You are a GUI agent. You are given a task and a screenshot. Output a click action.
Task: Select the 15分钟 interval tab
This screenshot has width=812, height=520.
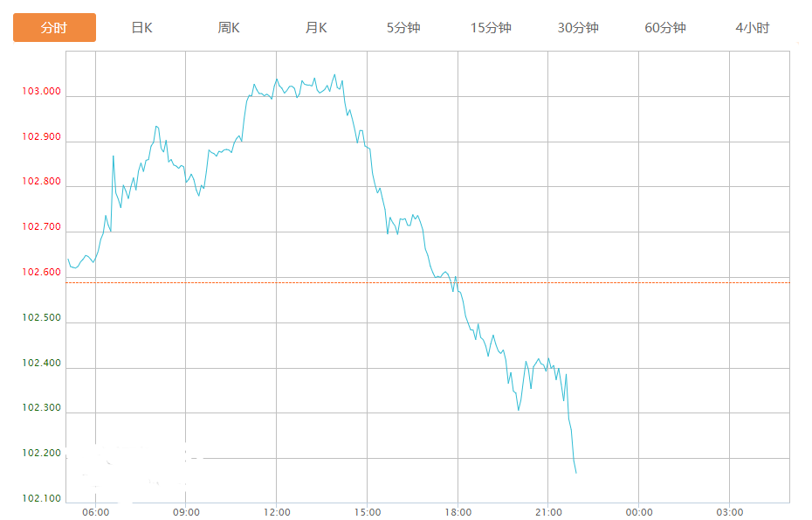coord(491,28)
